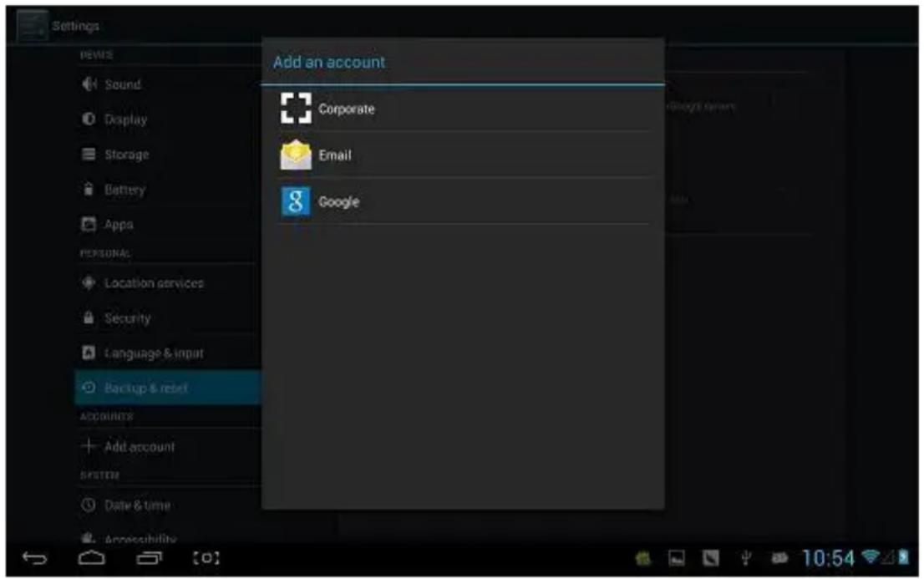Click the Storage bars icon
This screenshot has width=924, height=579.
(89, 155)
